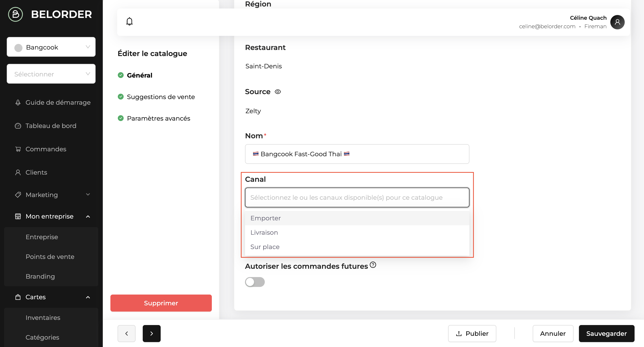Go to Paramètres avancés step
Image resolution: width=644 pixels, height=347 pixels.
(x=158, y=118)
